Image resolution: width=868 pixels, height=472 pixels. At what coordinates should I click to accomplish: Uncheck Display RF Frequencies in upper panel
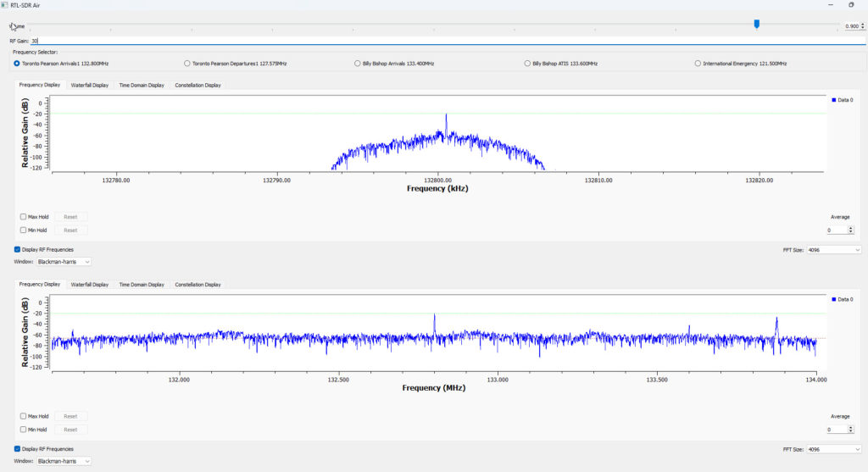[x=18, y=250]
